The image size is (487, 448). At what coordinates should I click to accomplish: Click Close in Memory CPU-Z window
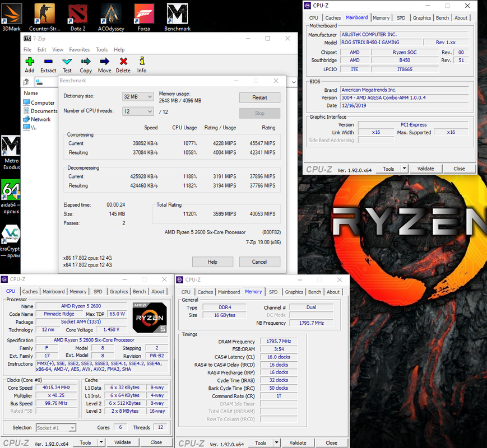click(331, 443)
